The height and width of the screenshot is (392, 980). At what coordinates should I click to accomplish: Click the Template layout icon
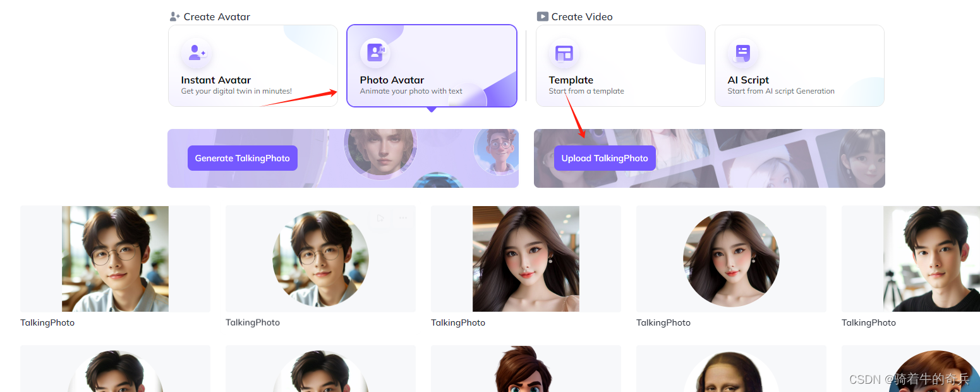564,53
